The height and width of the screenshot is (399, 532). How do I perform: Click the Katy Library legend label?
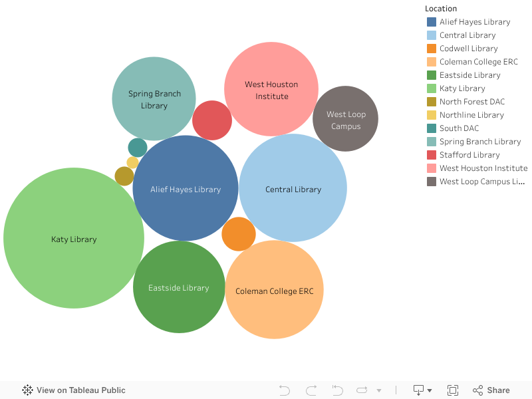[x=462, y=88]
